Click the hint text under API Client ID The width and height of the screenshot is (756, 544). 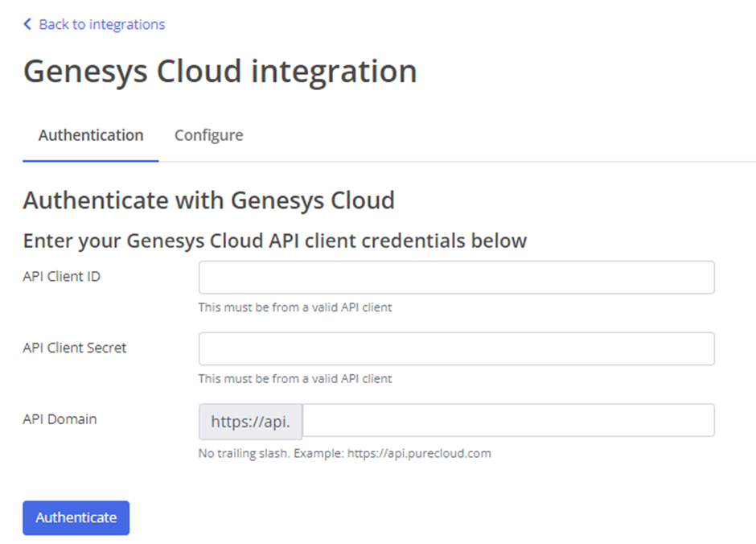click(295, 307)
